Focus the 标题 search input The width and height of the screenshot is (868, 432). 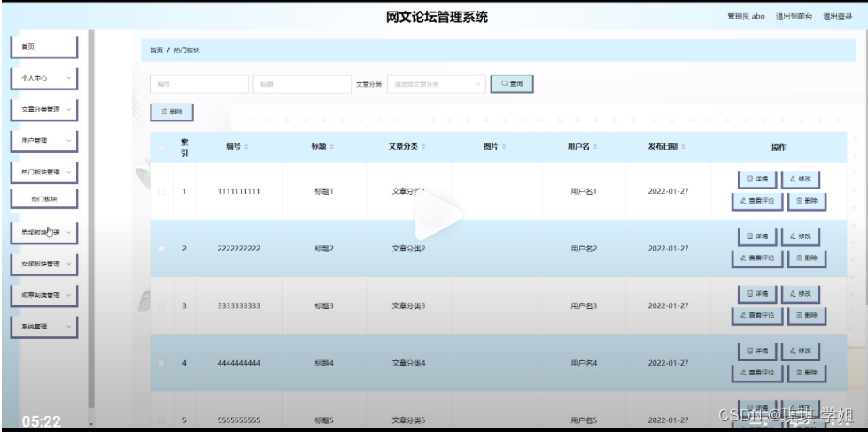[x=302, y=85]
